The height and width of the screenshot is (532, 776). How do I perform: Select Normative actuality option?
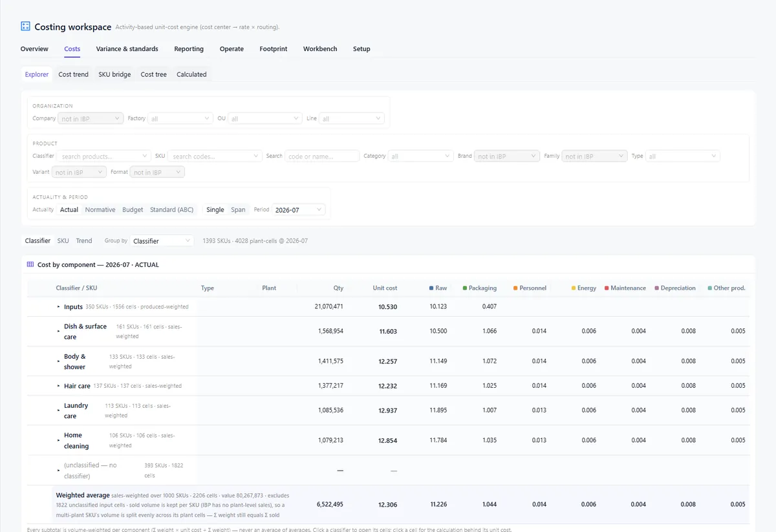pyautogui.click(x=100, y=210)
